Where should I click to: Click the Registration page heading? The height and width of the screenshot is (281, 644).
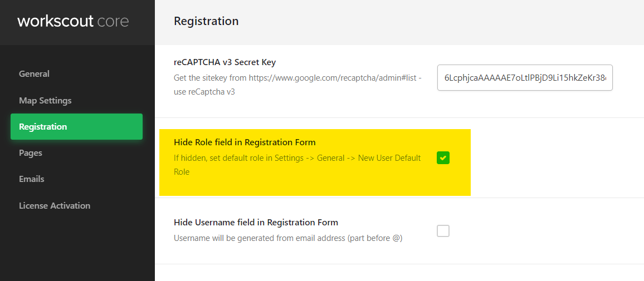point(206,21)
